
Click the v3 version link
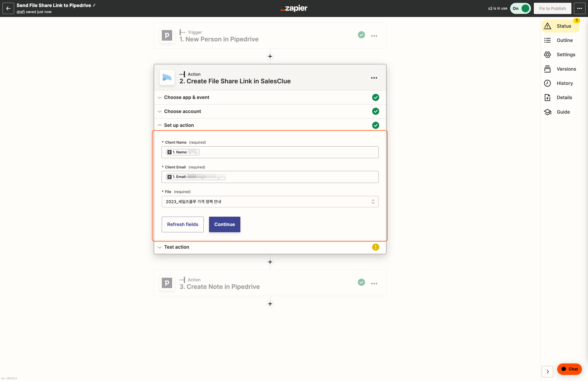(x=490, y=8)
